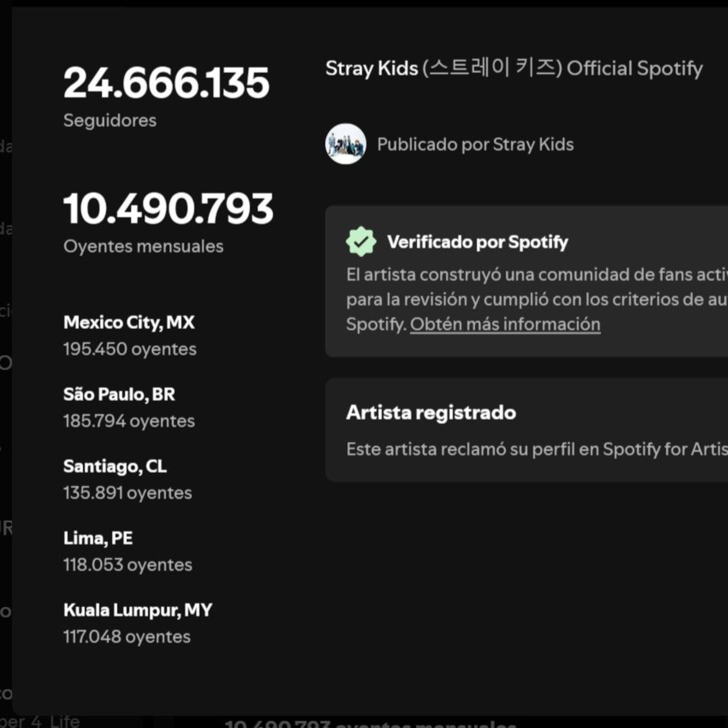Image resolution: width=728 pixels, height=728 pixels.
Task: Click the 'El artista construyó una comunidad' description
Action: click(537, 299)
